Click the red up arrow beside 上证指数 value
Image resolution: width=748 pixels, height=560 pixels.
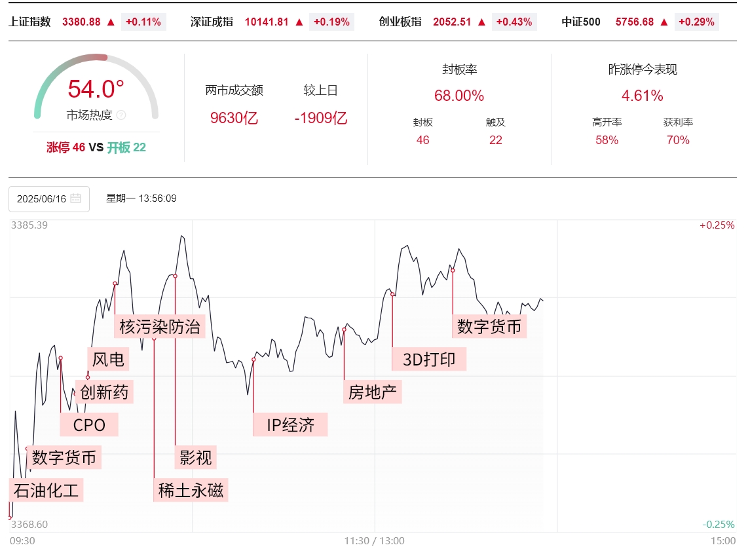(111, 22)
